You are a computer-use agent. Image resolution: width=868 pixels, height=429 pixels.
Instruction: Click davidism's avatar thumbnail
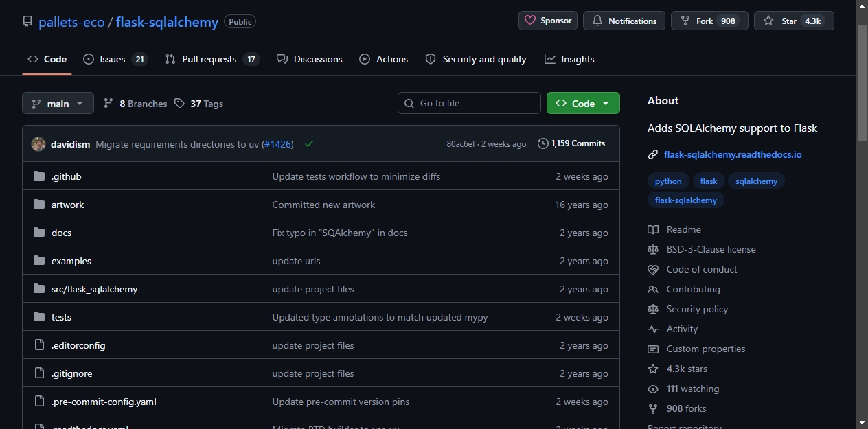pyautogui.click(x=38, y=144)
